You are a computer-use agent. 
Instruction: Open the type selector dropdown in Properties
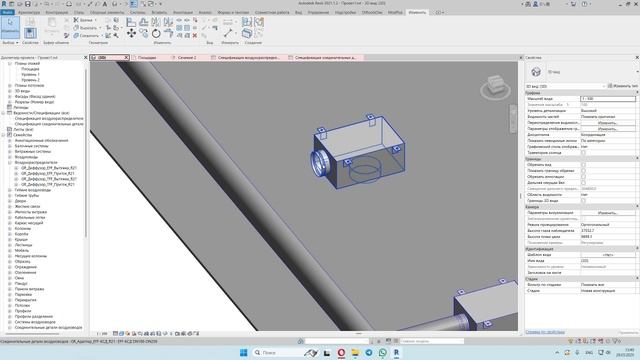point(637,72)
